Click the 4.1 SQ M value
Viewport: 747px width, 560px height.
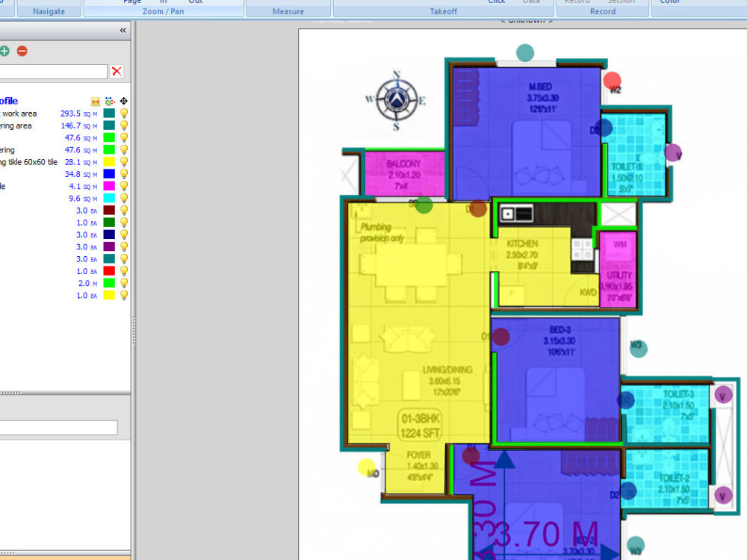pyautogui.click(x=83, y=186)
